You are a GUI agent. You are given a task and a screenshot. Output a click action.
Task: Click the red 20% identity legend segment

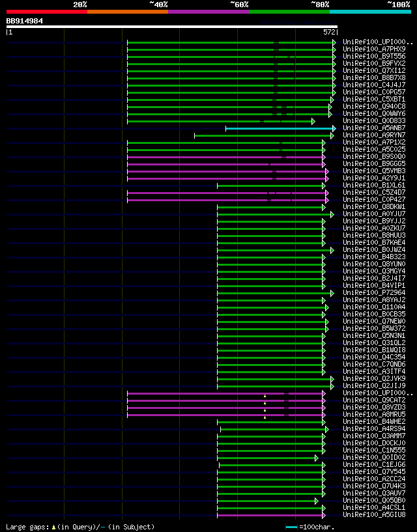[47, 12]
